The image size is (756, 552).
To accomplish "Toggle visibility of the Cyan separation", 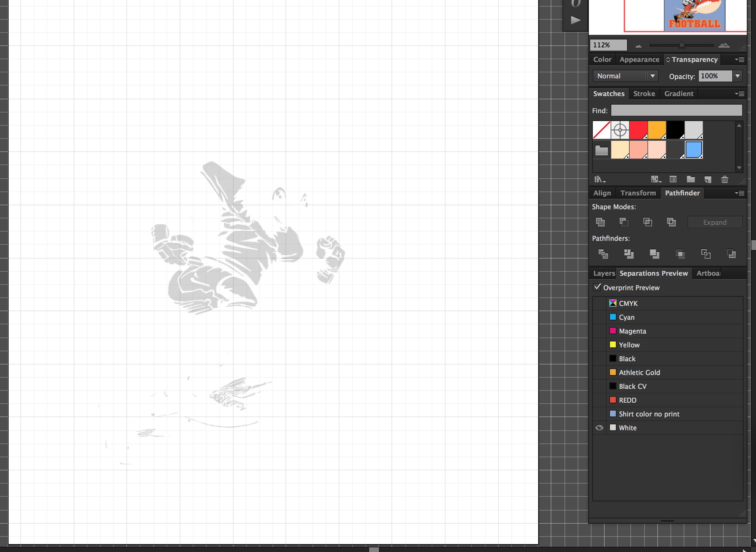I will pos(599,317).
